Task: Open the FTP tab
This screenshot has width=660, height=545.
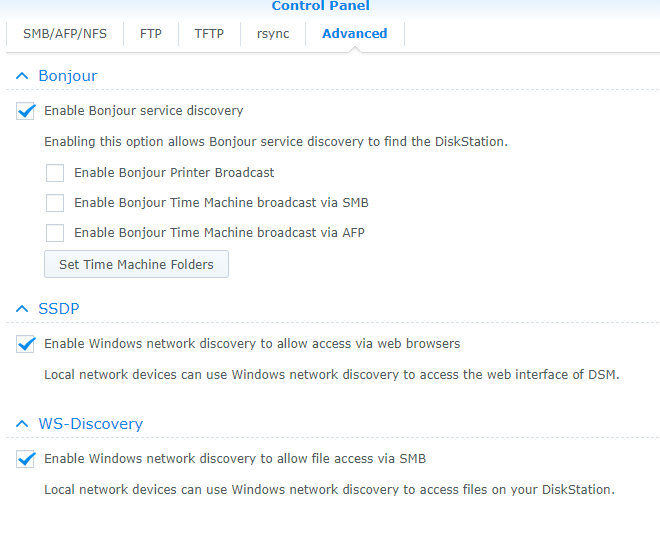Action: (151, 33)
